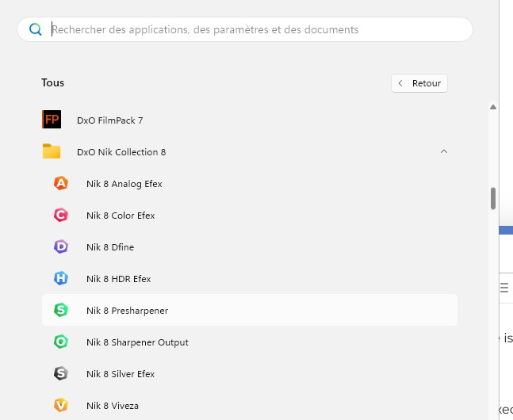Click the Nik 8 Sharpener Output icon
This screenshot has height=420, width=513.
click(x=61, y=342)
